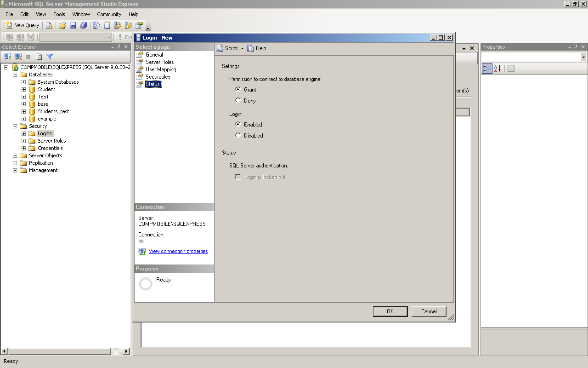The width and height of the screenshot is (588, 368).
Task: Expand the Logins folder
Action: 23,133
